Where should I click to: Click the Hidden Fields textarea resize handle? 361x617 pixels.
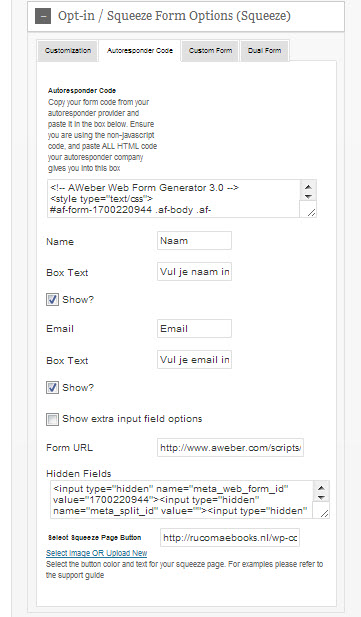click(x=324, y=513)
